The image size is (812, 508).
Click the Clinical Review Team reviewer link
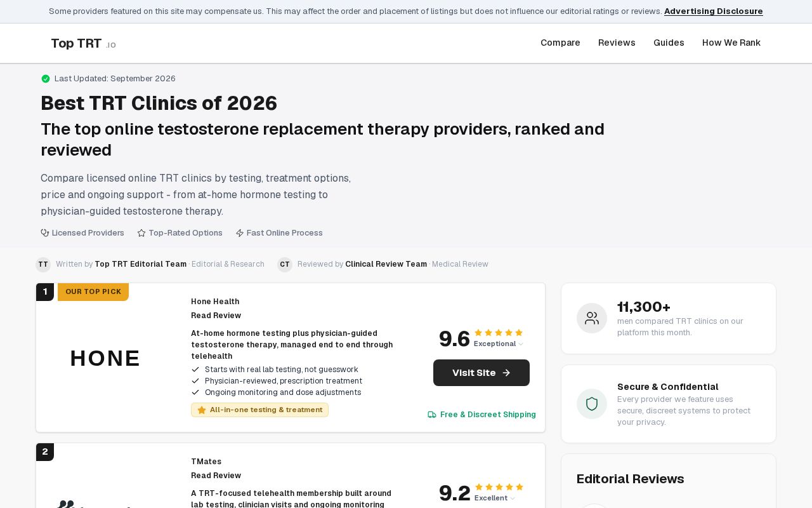click(386, 264)
